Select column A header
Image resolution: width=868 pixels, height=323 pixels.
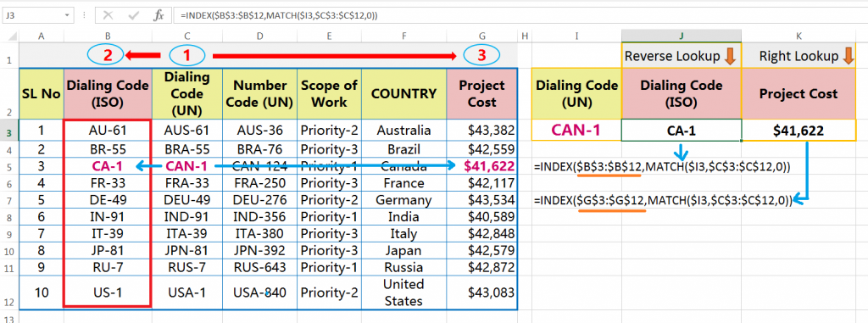42,36
